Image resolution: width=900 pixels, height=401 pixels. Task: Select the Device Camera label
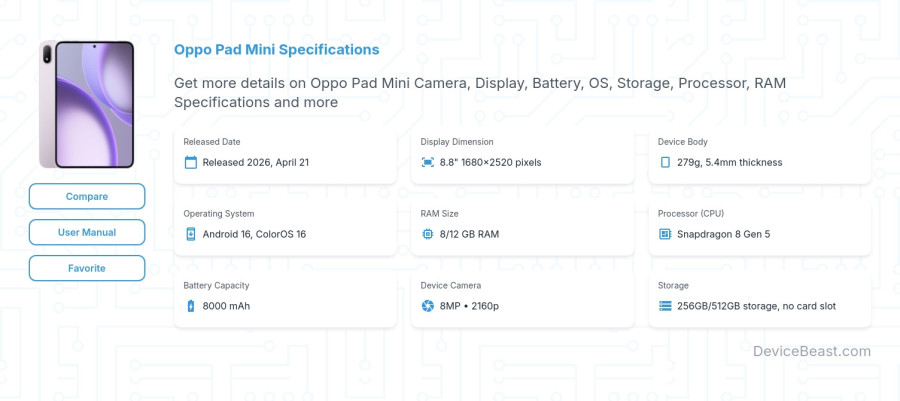(451, 285)
